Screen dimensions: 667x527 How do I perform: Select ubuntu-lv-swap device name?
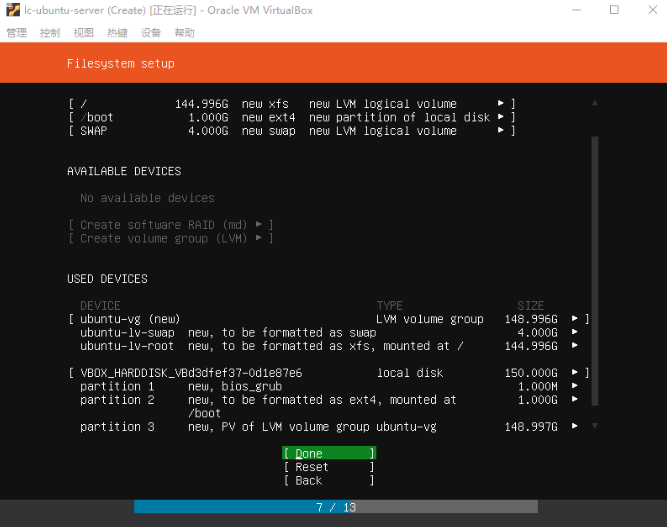pos(127,333)
